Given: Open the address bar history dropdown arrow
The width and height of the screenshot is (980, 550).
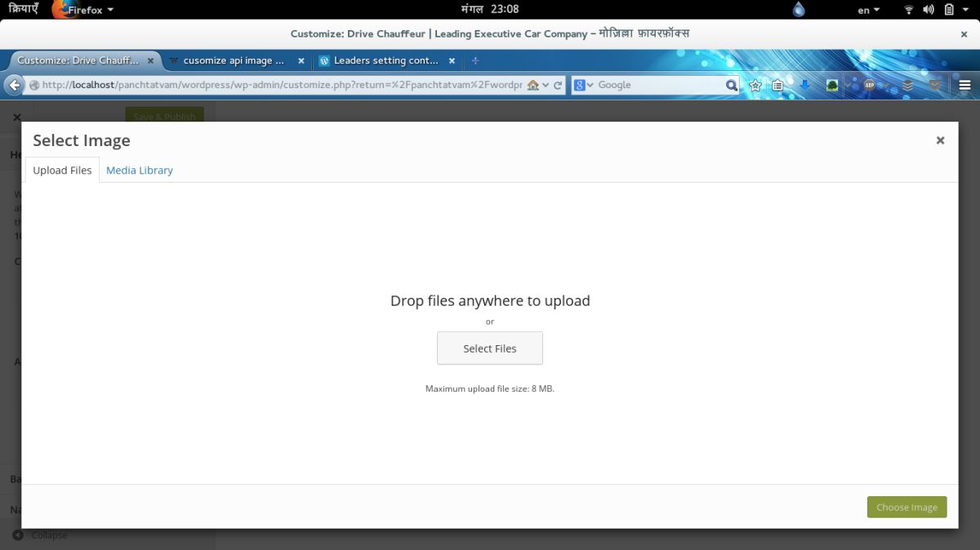Looking at the screenshot, I should pyautogui.click(x=546, y=85).
